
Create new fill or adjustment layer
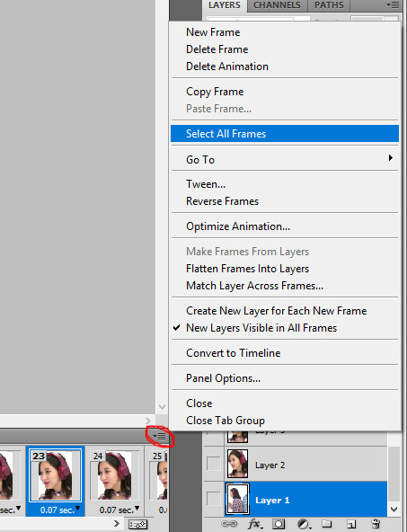(304, 524)
